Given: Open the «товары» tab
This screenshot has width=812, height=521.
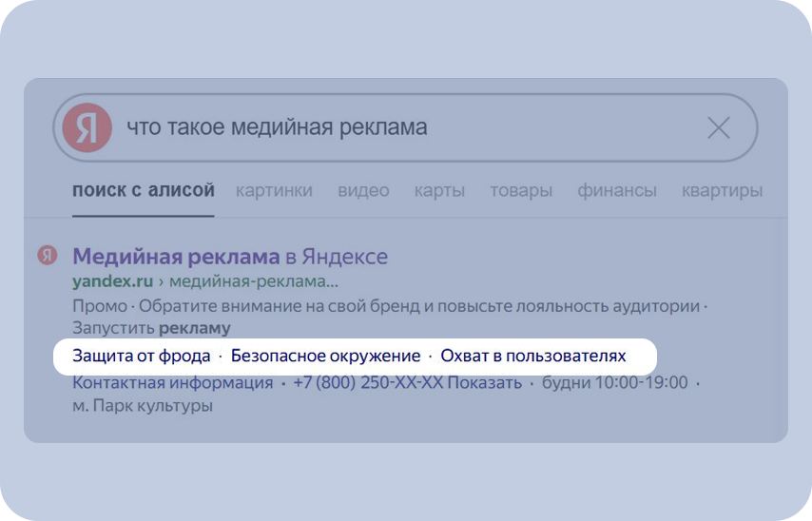Looking at the screenshot, I should 521,190.
